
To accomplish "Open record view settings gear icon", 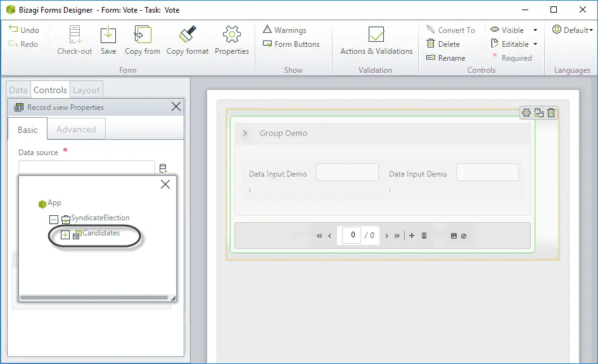I will pos(526,113).
